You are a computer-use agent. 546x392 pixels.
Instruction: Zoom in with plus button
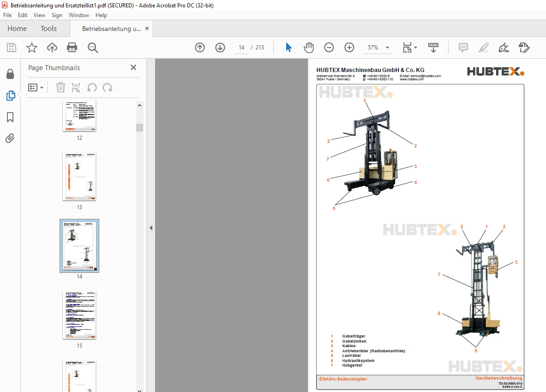[349, 48]
